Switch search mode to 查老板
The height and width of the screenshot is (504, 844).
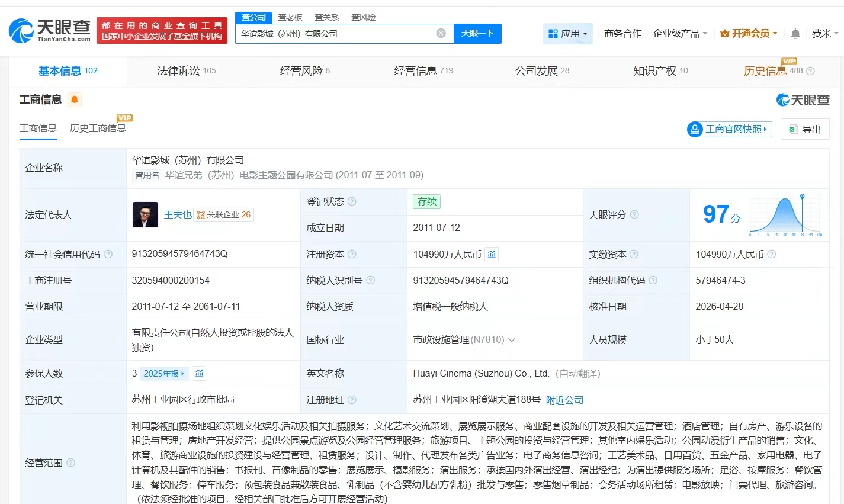290,17
